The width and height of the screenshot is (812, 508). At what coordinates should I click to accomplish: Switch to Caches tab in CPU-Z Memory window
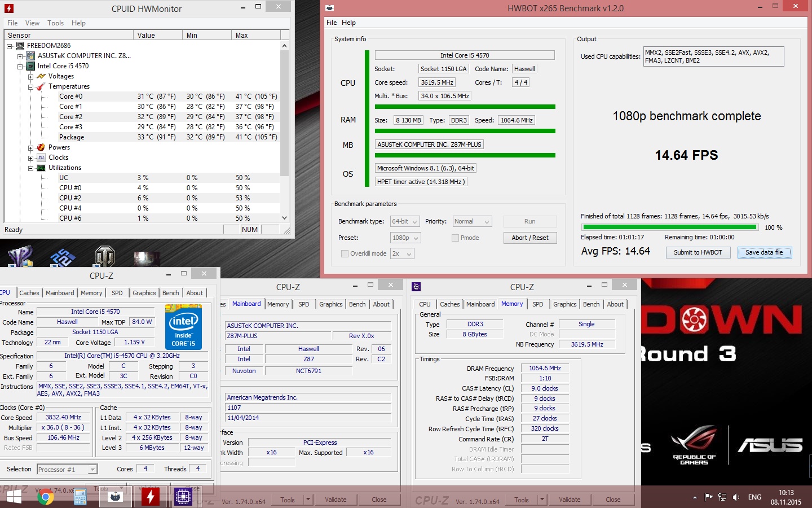449,304
